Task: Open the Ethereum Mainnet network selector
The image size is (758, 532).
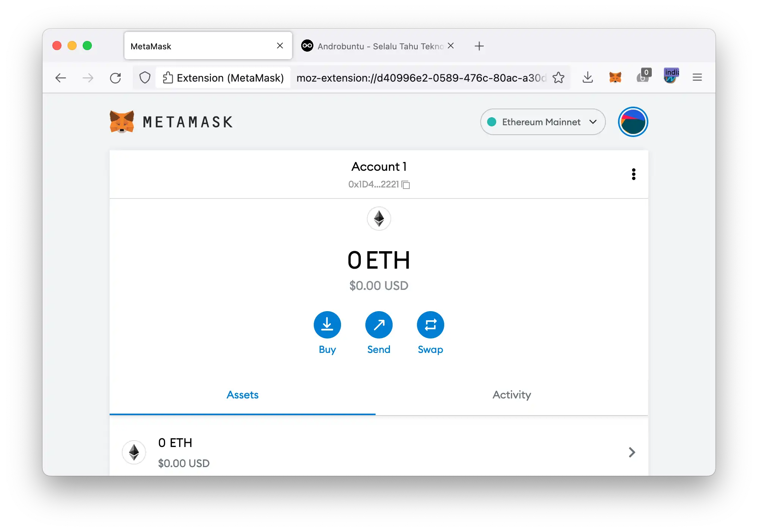Action: [542, 122]
